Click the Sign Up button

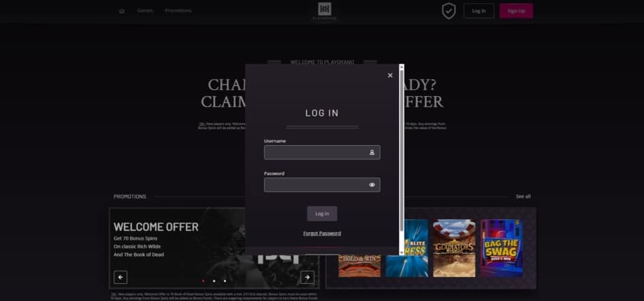point(516,11)
